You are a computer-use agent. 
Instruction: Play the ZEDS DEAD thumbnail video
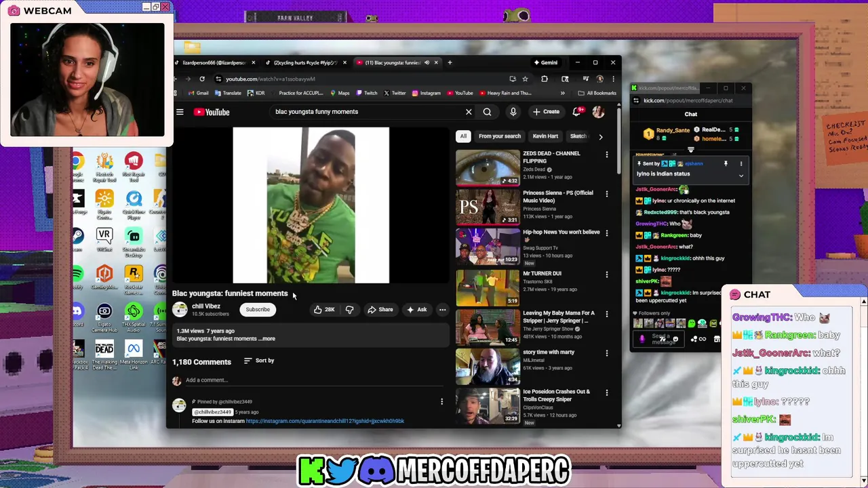pos(488,167)
